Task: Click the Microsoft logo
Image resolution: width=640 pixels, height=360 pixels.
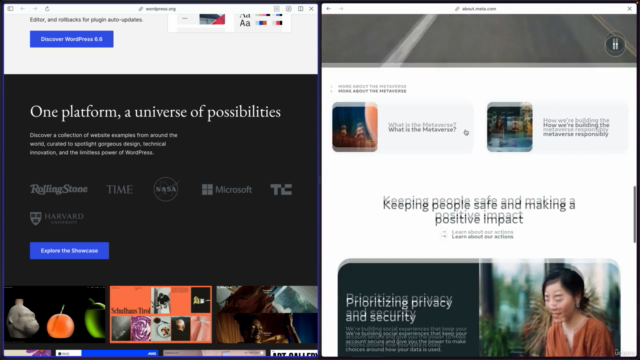Action: 227,189
